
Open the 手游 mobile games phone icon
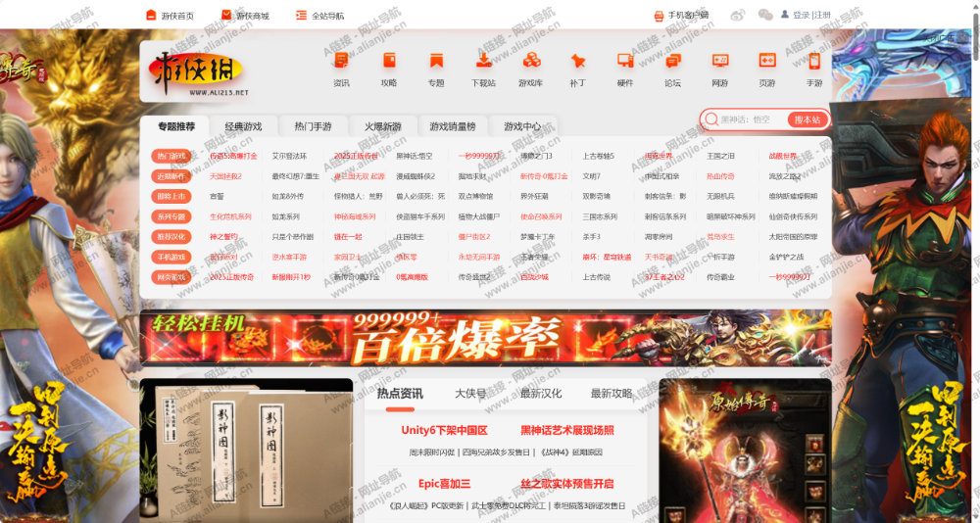[x=814, y=61]
